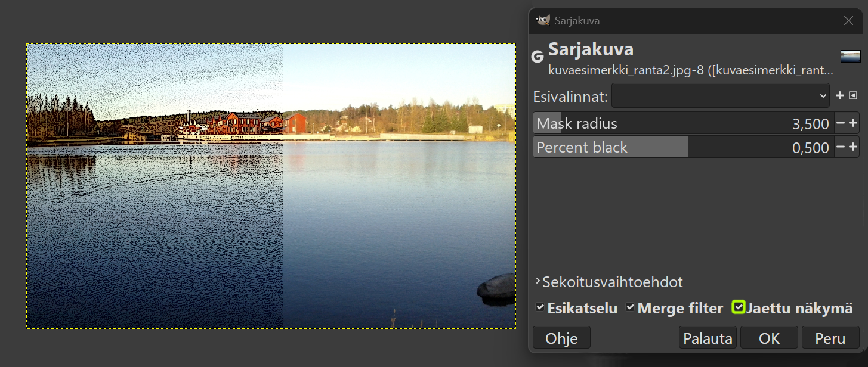
Task: Add a new preset with the plus icon
Action: click(839, 95)
